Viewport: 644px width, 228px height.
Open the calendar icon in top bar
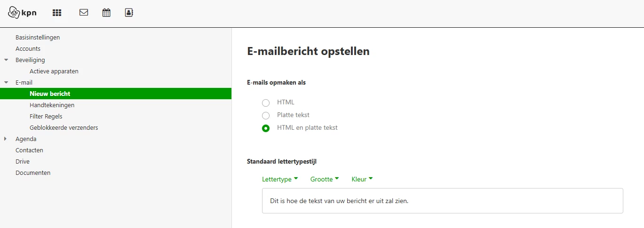pos(106,13)
